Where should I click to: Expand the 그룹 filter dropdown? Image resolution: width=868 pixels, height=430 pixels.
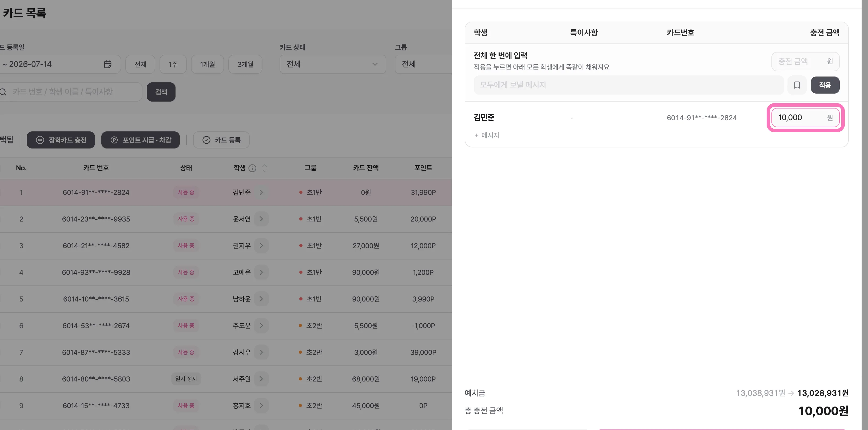423,64
